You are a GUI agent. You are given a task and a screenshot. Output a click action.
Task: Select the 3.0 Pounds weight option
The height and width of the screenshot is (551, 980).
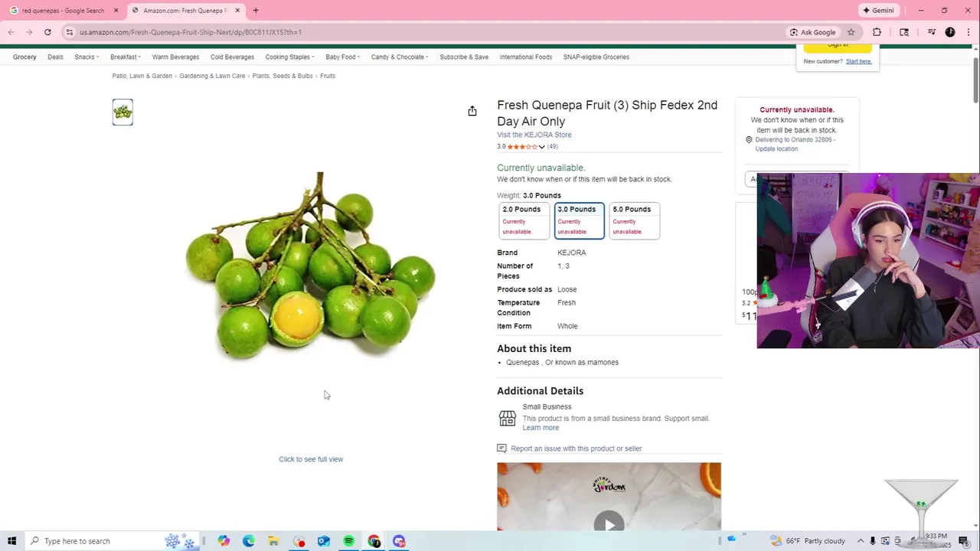click(x=579, y=220)
